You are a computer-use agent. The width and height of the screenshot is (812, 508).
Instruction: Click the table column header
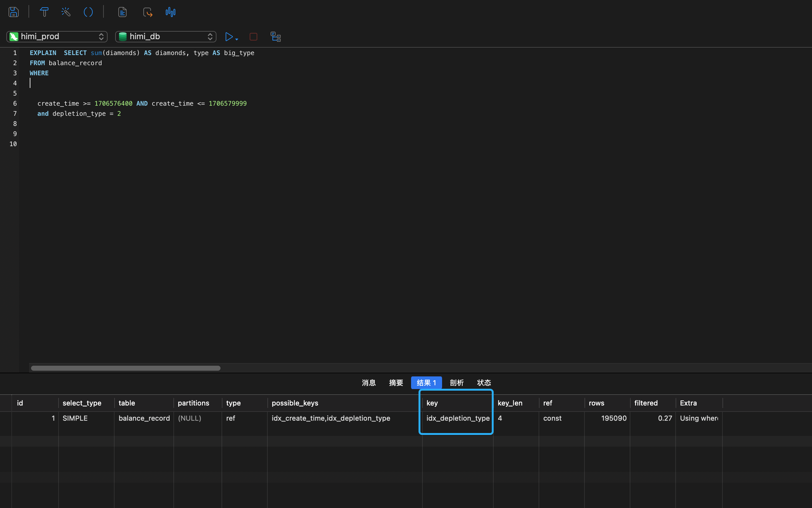[144, 403]
